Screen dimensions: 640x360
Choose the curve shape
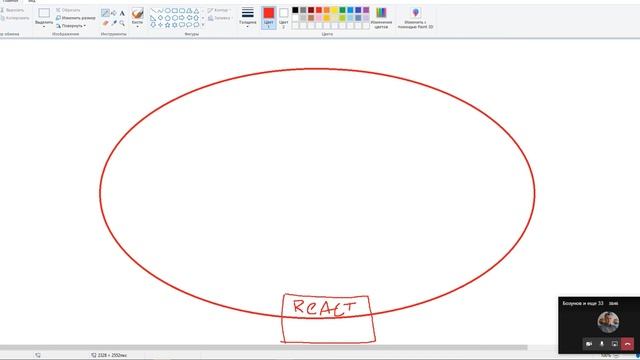pyautogui.click(x=160, y=11)
